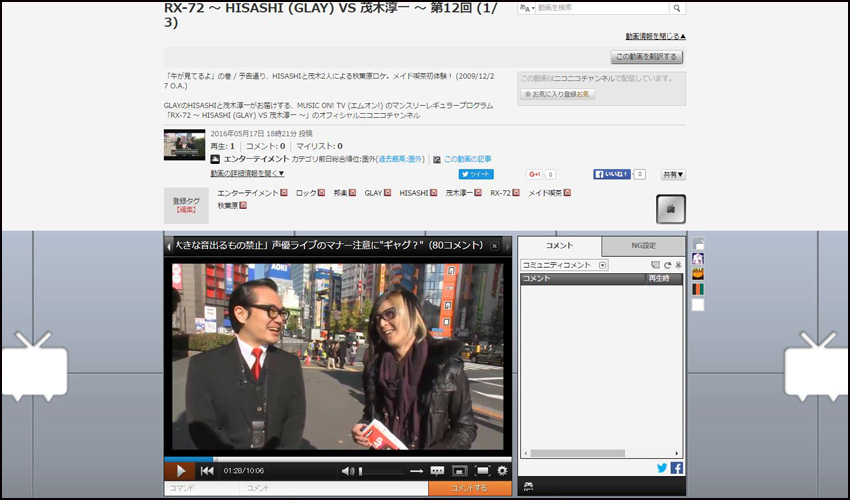Switch to the コメント tab
Screen dimensions: 850x500
pos(559,246)
